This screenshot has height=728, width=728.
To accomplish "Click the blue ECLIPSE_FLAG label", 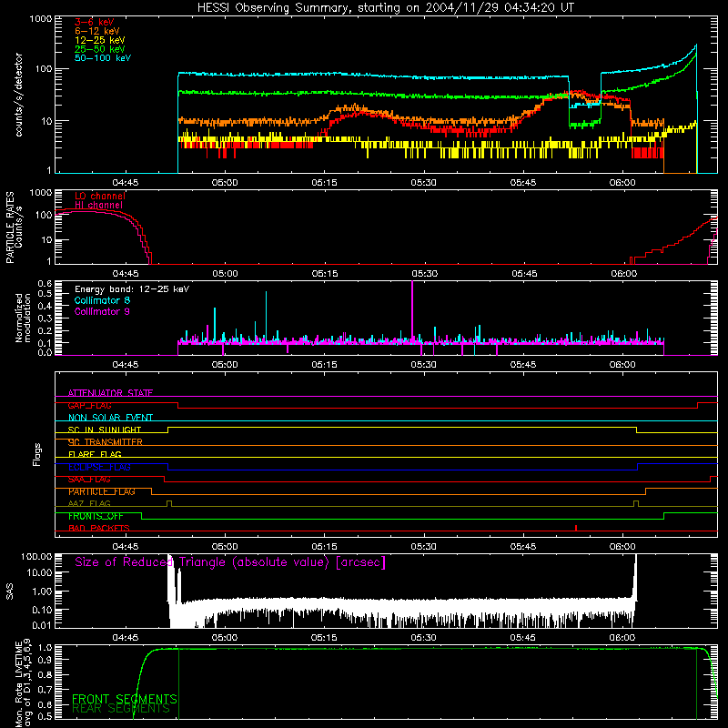I will (x=99, y=467).
